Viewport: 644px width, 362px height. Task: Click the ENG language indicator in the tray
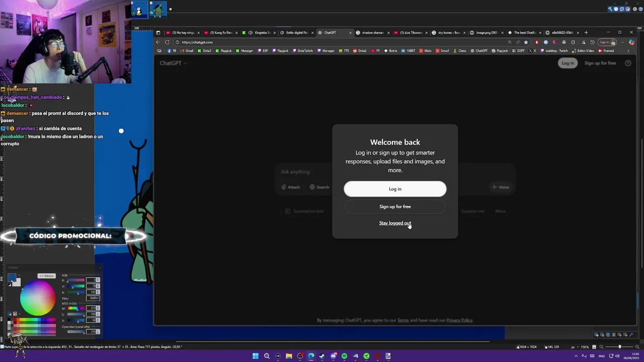[602, 356]
